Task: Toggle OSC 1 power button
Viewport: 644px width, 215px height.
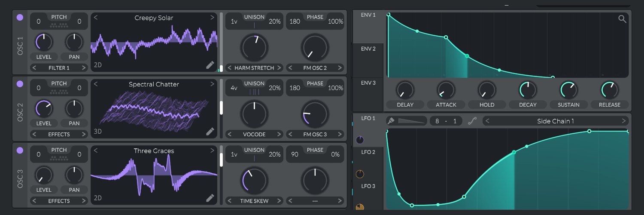Action: point(20,18)
